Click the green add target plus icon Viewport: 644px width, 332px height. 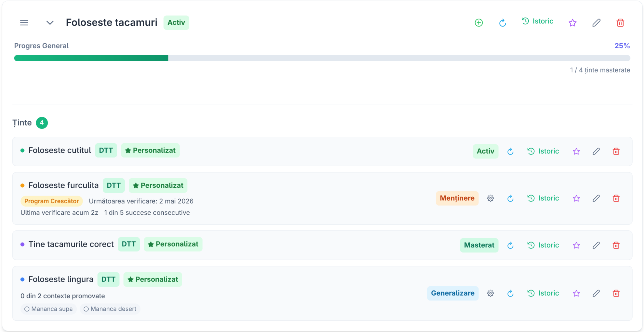pyautogui.click(x=478, y=23)
